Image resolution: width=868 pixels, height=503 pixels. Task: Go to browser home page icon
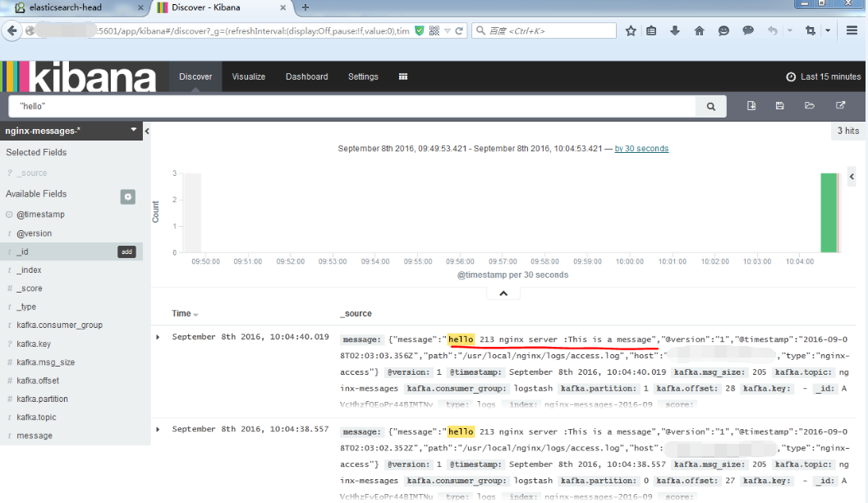[x=699, y=31]
